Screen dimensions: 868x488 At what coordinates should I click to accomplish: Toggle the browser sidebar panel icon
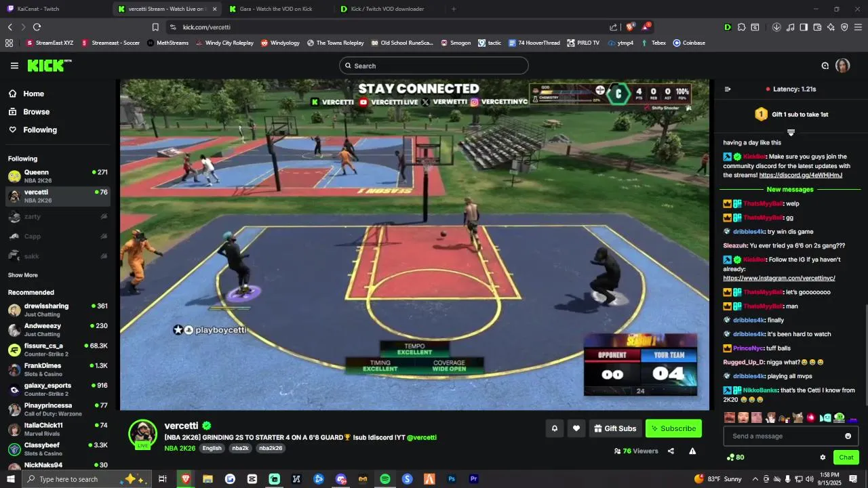tap(804, 27)
